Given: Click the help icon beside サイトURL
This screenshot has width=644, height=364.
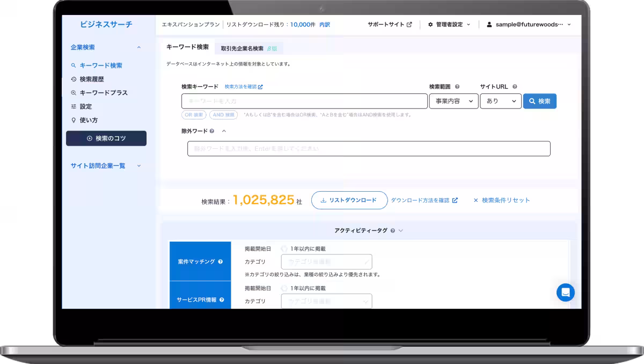Looking at the screenshot, I should click(x=515, y=86).
